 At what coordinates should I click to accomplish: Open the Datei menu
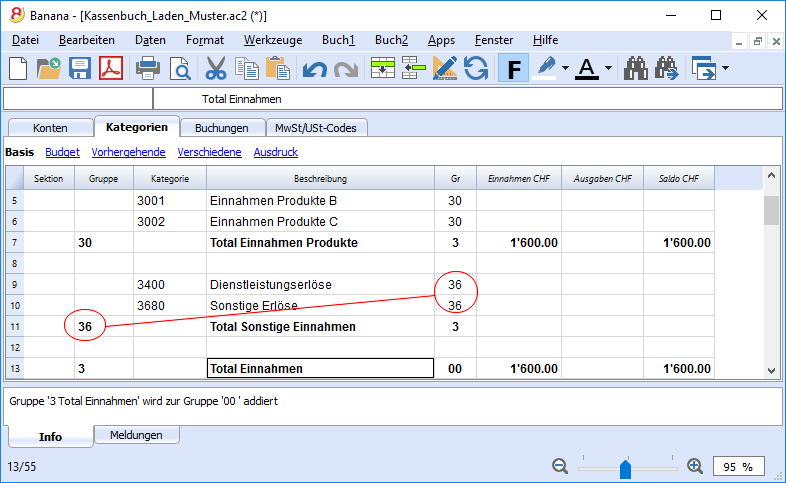click(26, 40)
